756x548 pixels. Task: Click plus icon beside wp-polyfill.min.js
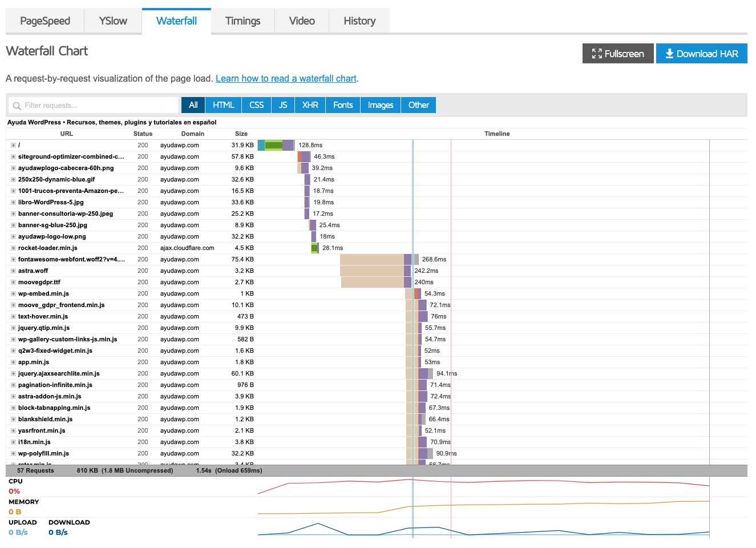13,454
